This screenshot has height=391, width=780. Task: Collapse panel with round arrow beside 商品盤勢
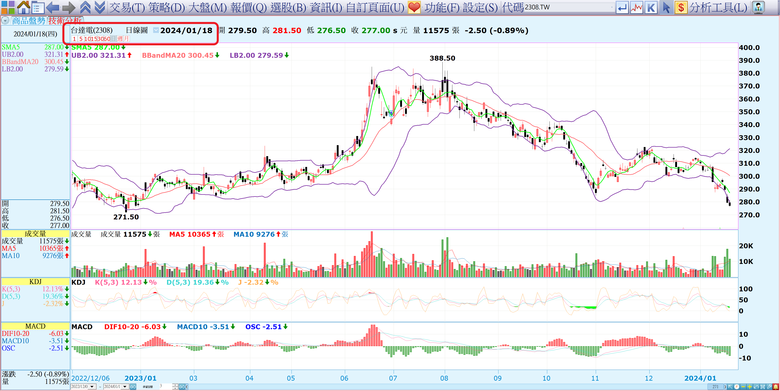click(5, 21)
